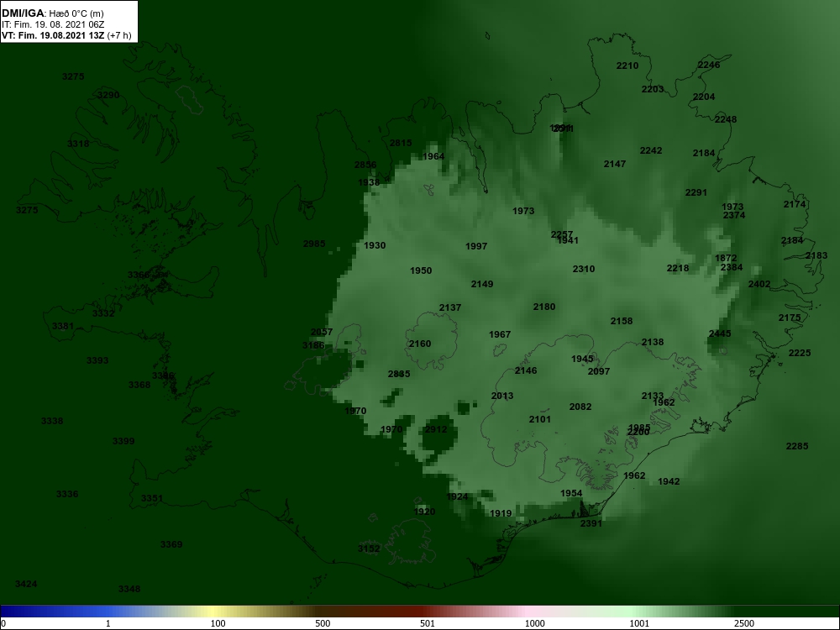Select the map value 2149

tap(482, 284)
